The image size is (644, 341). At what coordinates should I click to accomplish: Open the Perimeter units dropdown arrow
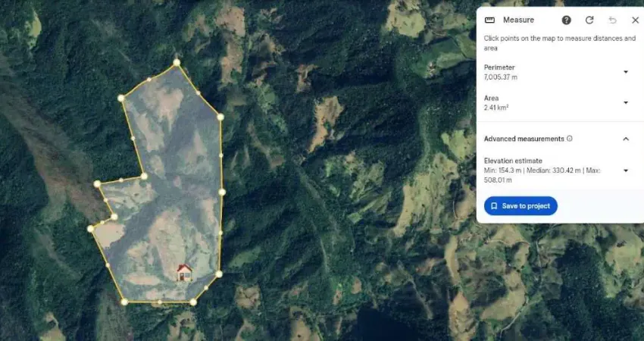click(x=626, y=72)
